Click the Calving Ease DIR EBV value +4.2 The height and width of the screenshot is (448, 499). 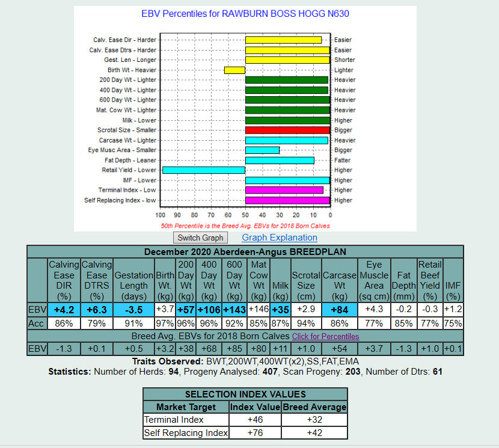64,309
